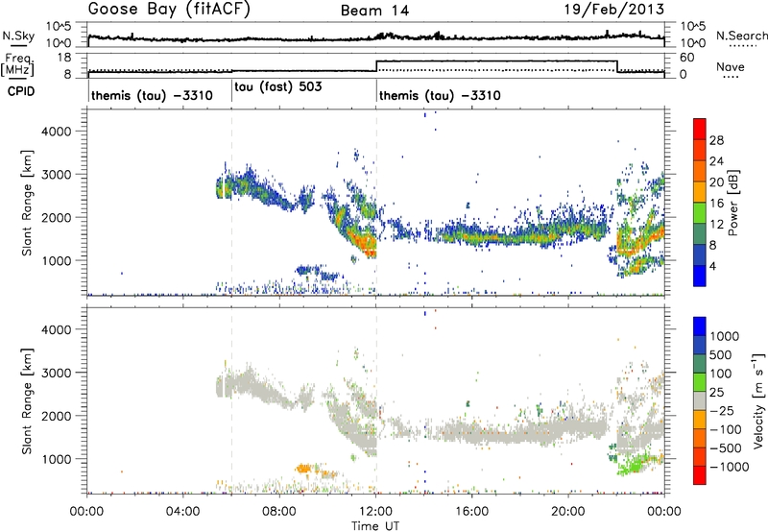Image resolution: width=768 pixels, height=532 pixels.
Task: Pick the red bottom segment of the velocity colorbar
Action: click(700, 475)
